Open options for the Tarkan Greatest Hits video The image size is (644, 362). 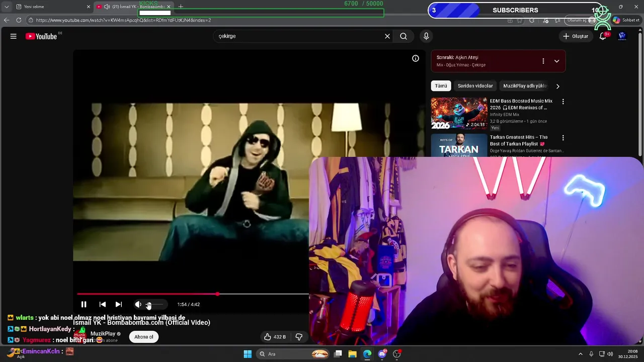point(563,138)
